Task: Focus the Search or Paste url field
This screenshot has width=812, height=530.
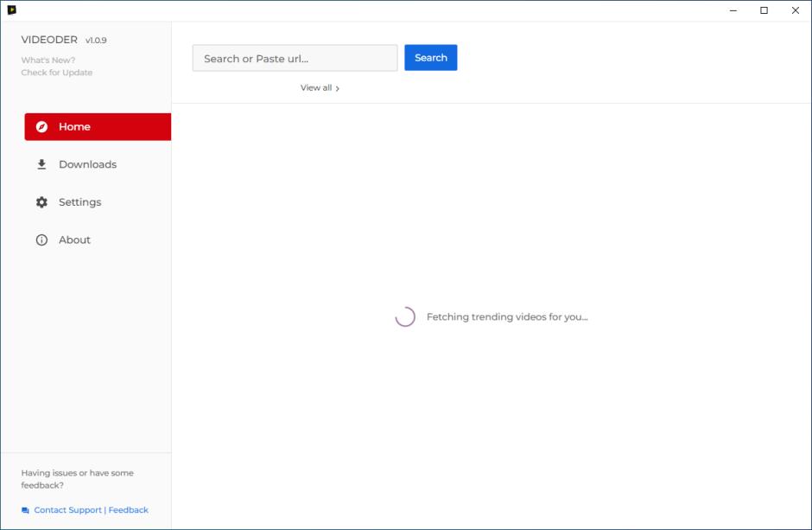Action: pos(295,58)
